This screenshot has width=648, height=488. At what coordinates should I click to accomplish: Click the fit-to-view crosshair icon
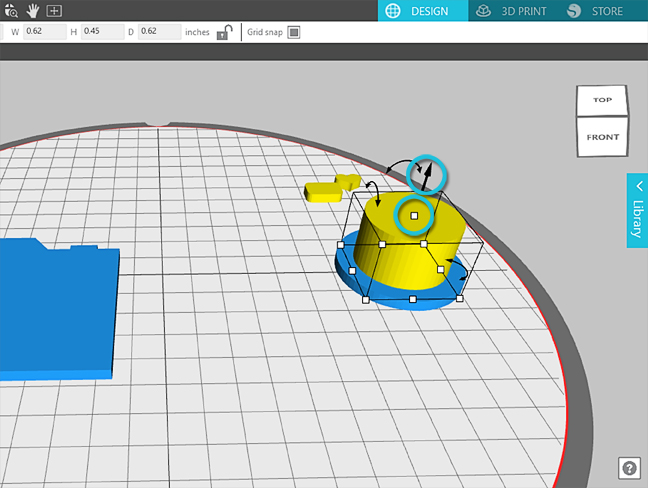click(x=54, y=11)
